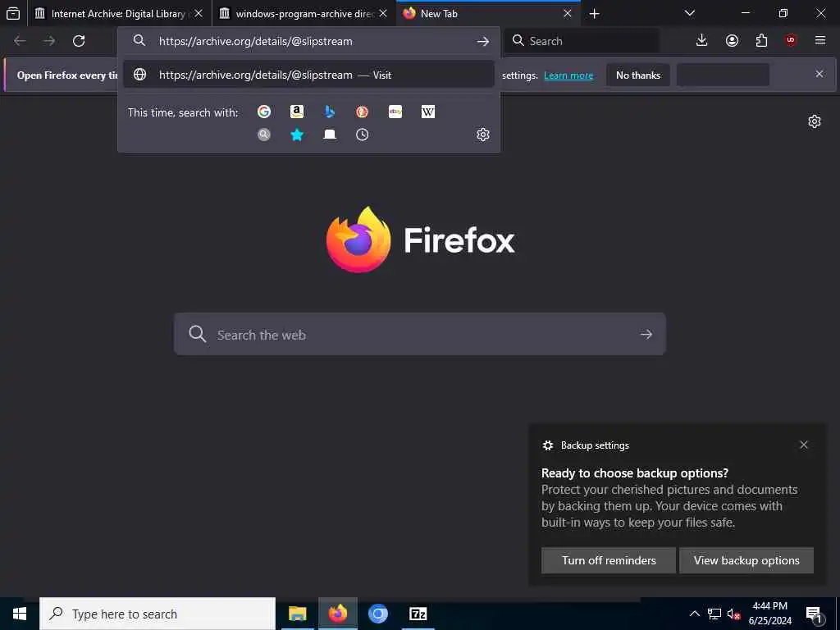Image resolution: width=840 pixels, height=630 pixels.
Task: Search History using the clock icon
Action: [x=362, y=135]
